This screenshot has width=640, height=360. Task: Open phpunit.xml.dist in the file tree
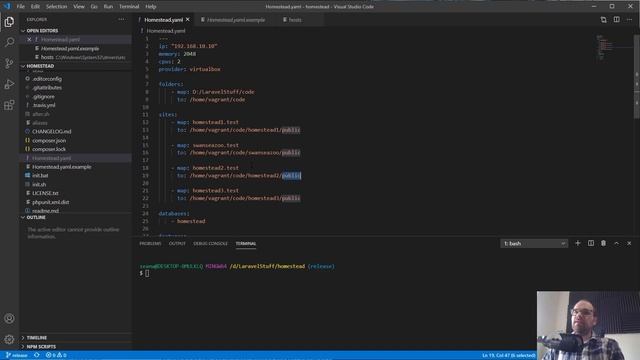coord(50,202)
